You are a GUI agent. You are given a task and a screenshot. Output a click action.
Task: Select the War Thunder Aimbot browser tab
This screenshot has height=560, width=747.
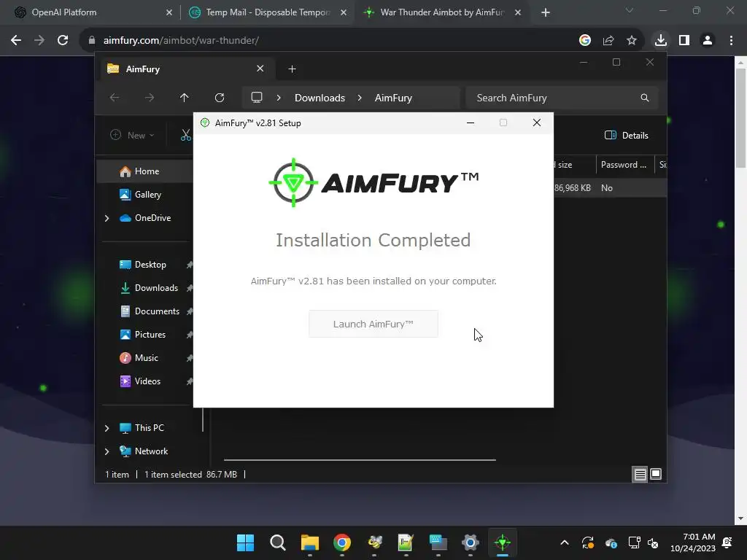click(442, 12)
